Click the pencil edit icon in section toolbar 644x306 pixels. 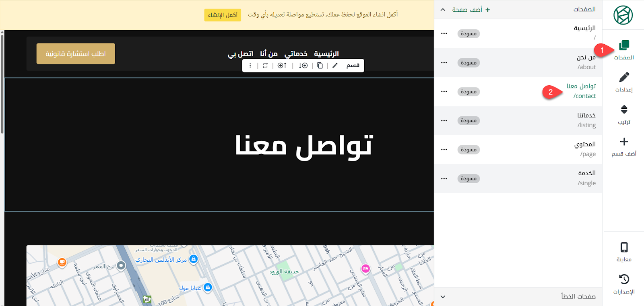pyautogui.click(x=335, y=66)
